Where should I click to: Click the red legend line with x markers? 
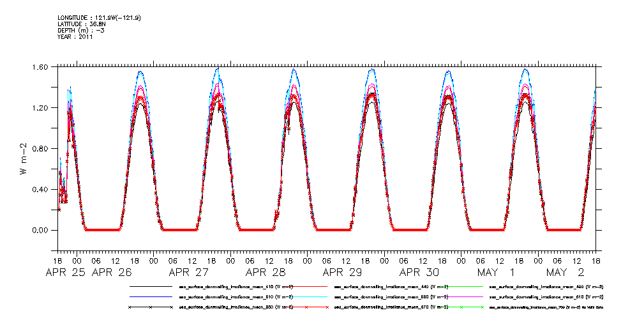306,307
